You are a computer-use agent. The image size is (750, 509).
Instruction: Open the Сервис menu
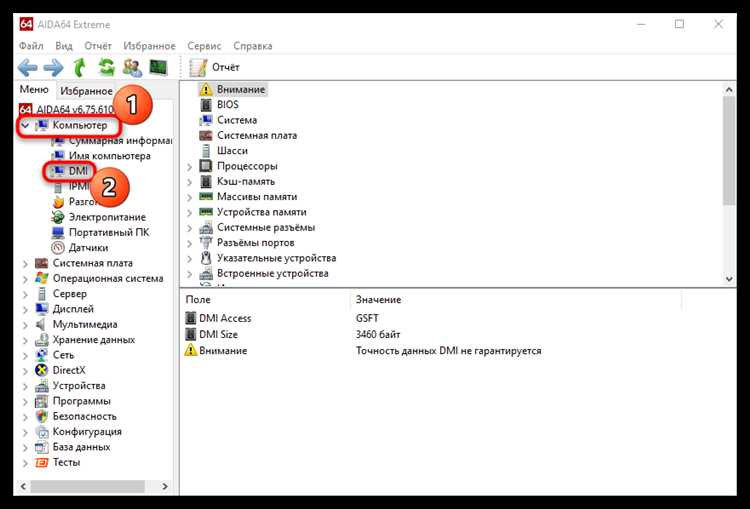pyautogui.click(x=204, y=46)
